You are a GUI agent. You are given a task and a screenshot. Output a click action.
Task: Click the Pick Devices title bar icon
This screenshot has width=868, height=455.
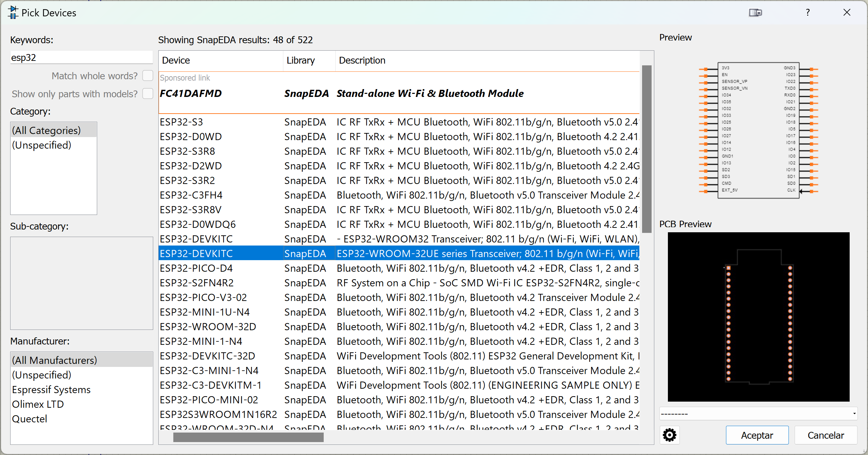(x=13, y=13)
